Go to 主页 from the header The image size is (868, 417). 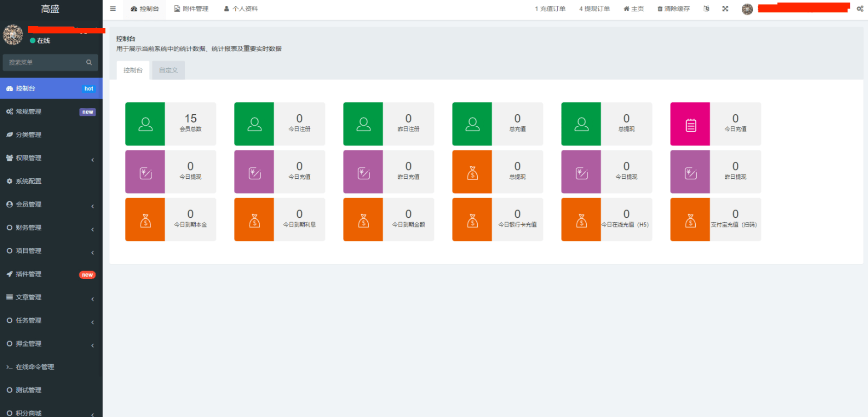634,9
